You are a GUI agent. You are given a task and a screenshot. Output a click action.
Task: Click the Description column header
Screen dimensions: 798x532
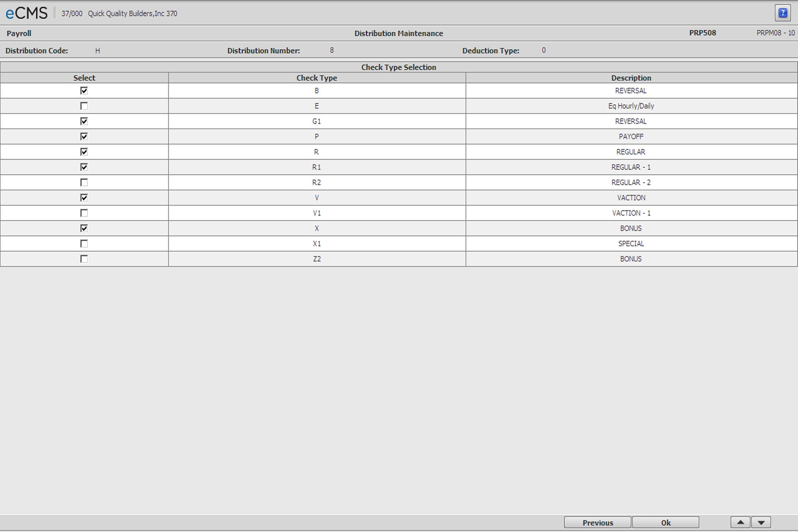(x=631, y=78)
